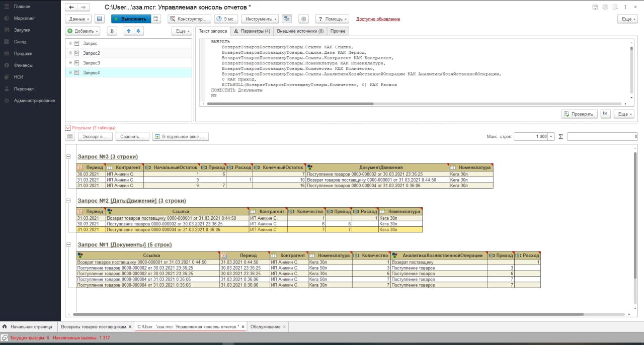644x345 pixels.
Task: Move query up with blue arrow
Action: pos(129,31)
